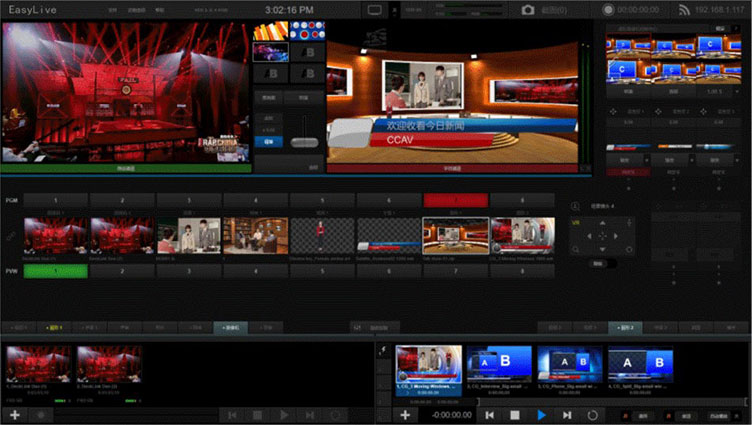This screenshot has height=425, width=752.
Task: Click the loop icon in right player
Action: pos(593,414)
